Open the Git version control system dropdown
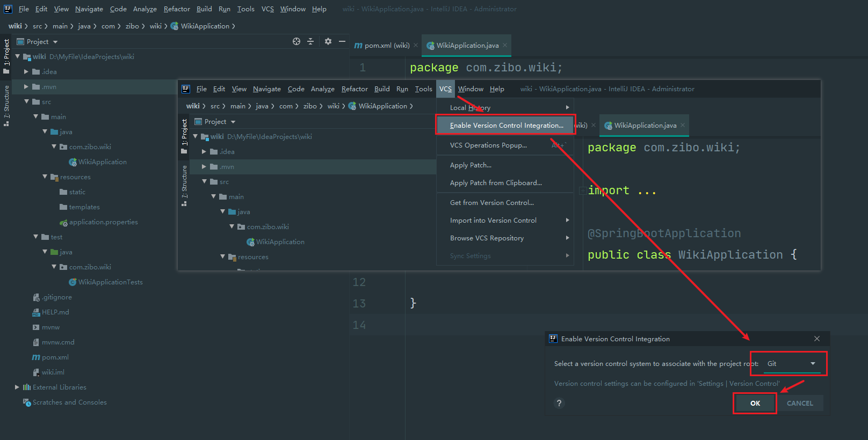Viewport: 868px width, 440px height. (792, 364)
